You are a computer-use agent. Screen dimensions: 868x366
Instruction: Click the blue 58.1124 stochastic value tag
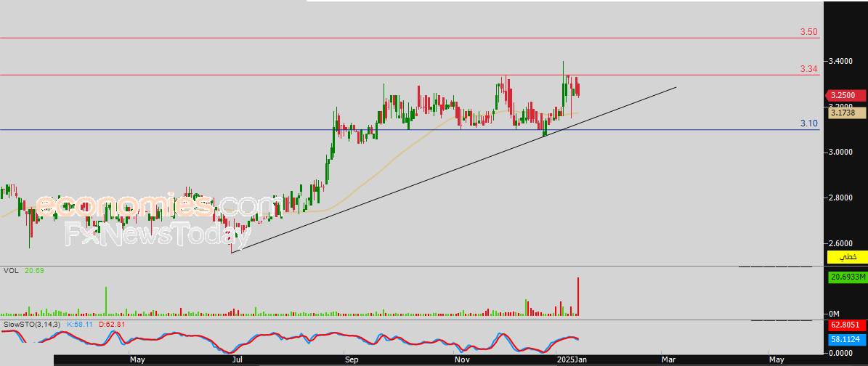point(847,339)
